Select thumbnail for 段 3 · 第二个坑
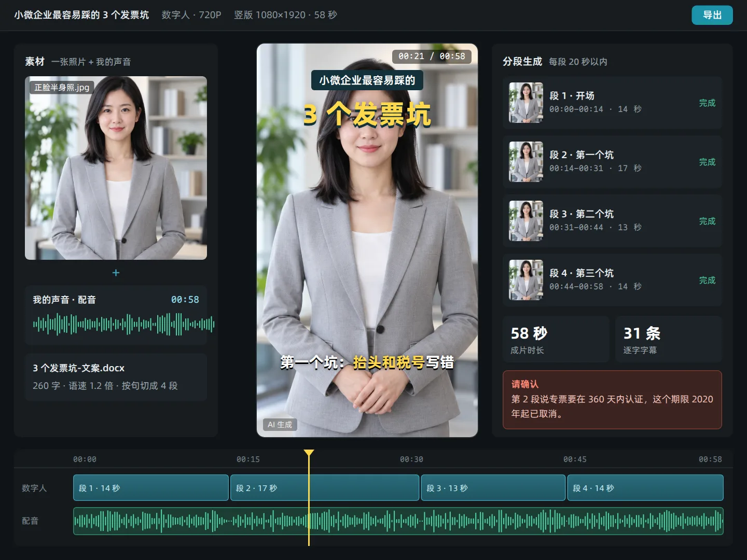This screenshot has width=747, height=560. click(x=526, y=221)
